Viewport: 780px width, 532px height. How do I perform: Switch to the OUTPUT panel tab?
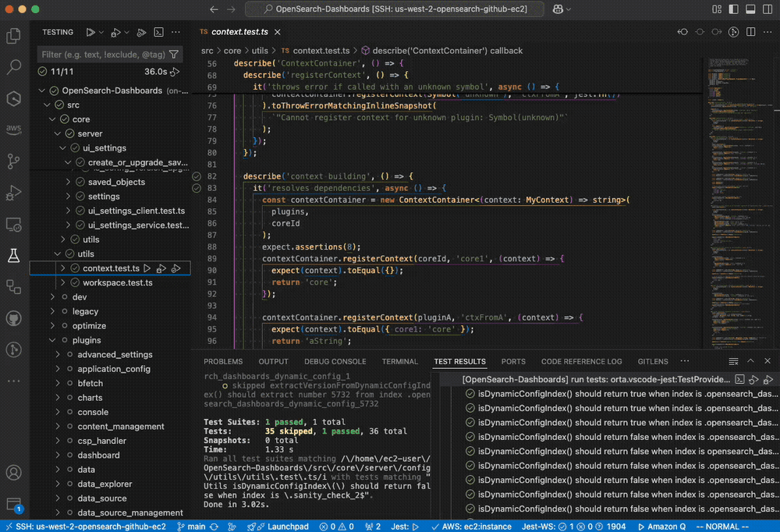(273, 361)
